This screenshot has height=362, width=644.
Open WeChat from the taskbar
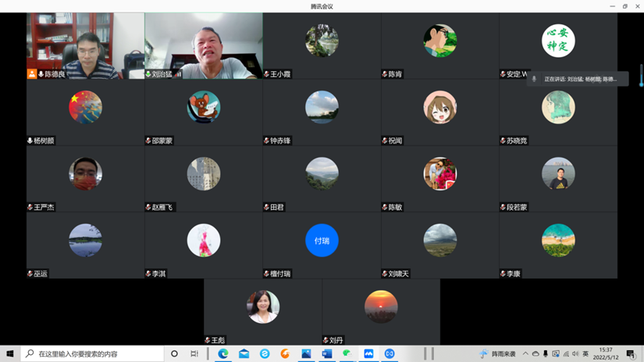coord(347,353)
